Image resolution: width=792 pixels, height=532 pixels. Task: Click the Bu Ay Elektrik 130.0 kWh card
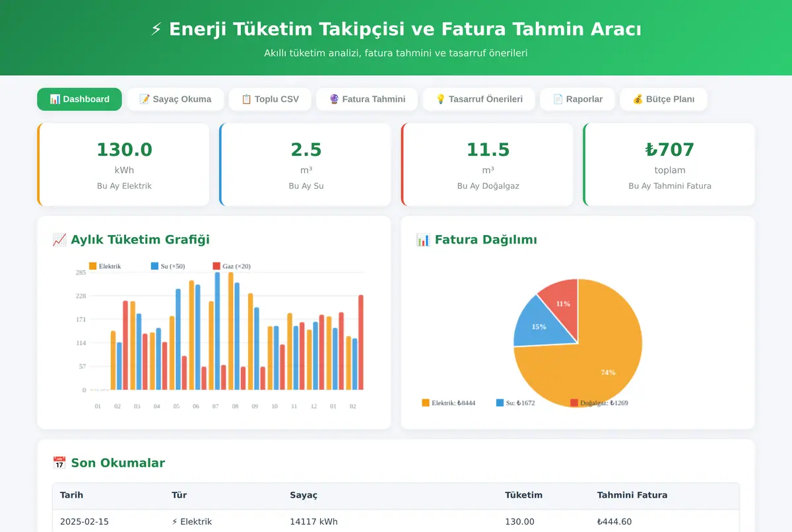(x=123, y=164)
